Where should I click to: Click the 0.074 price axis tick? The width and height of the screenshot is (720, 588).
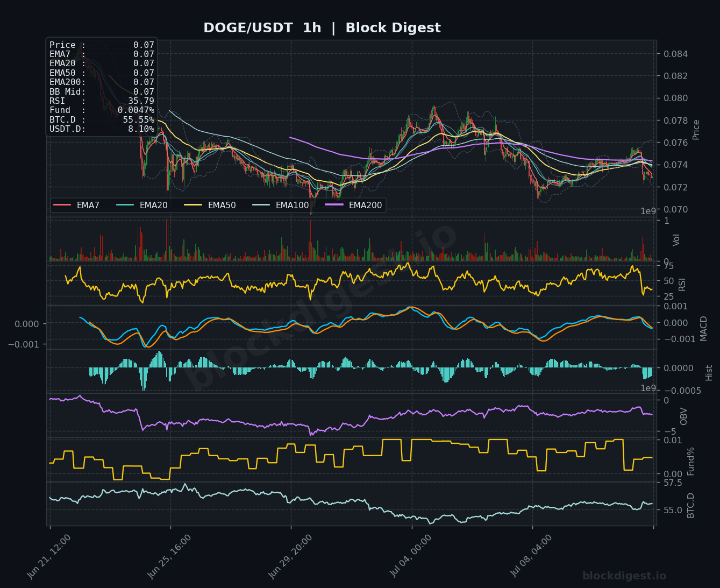click(675, 165)
